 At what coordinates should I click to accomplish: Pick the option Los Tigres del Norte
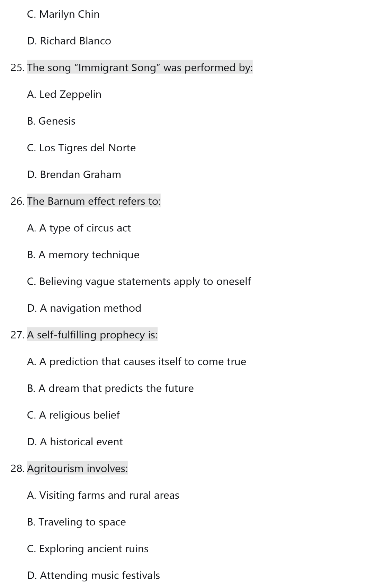pyautogui.click(x=81, y=148)
